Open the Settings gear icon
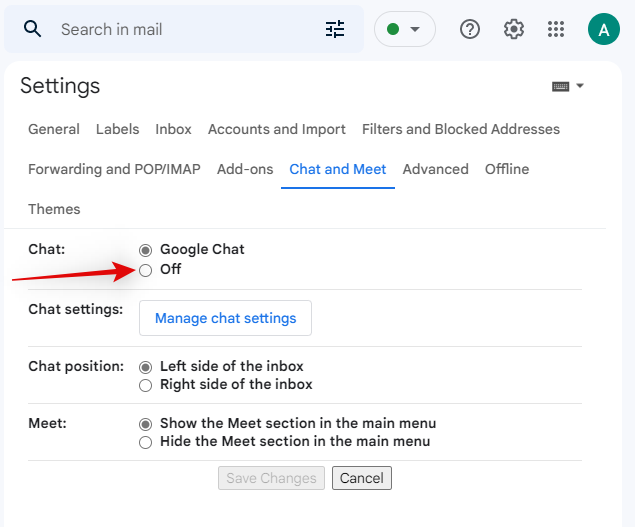This screenshot has height=527, width=635. 514,29
